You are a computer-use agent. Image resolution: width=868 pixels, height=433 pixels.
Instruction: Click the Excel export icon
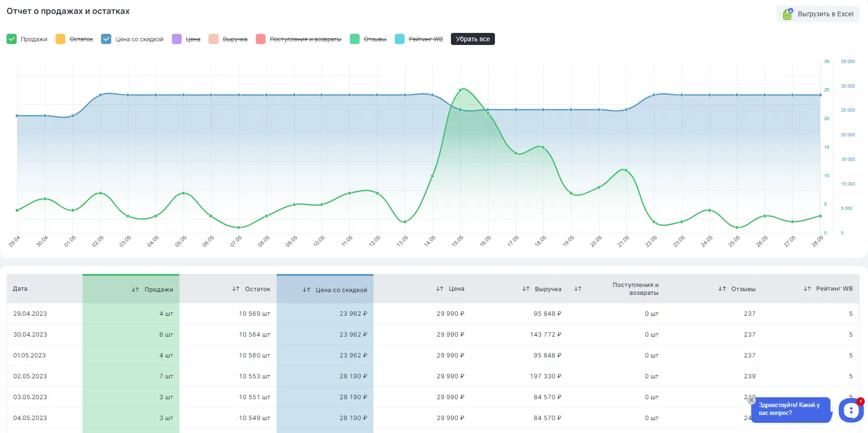[x=787, y=14]
